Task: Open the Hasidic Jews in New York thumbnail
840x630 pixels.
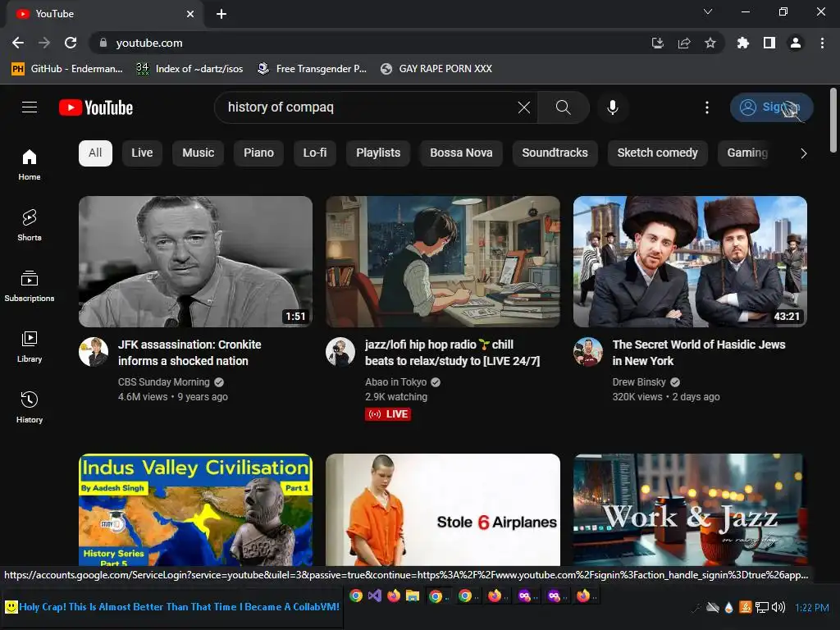Action: pyautogui.click(x=690, y=262)
